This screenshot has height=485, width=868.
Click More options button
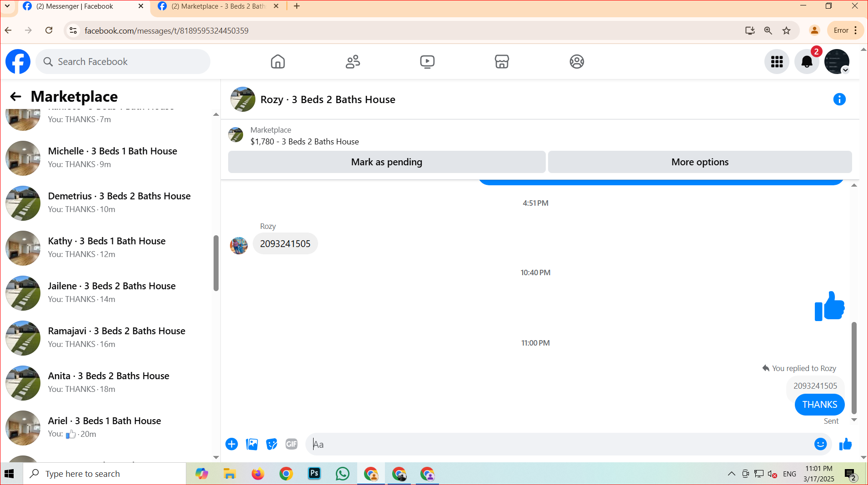(x=700, y=162)
